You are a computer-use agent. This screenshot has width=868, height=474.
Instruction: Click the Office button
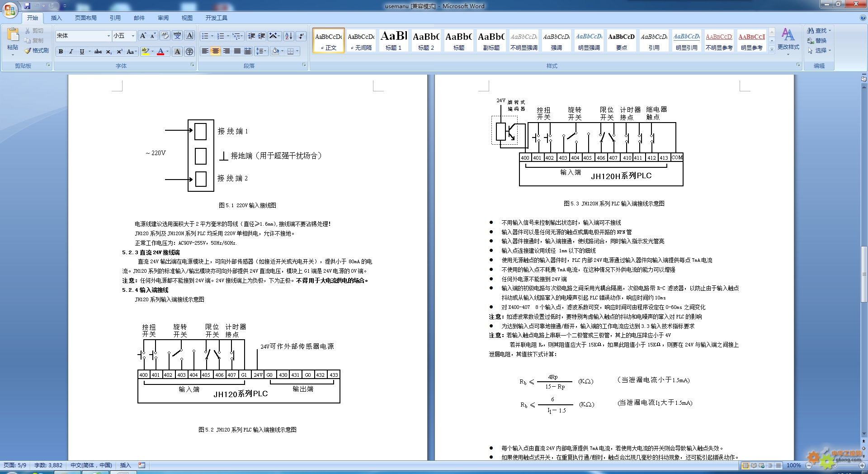pyautogui.click(x=10, y=9)
